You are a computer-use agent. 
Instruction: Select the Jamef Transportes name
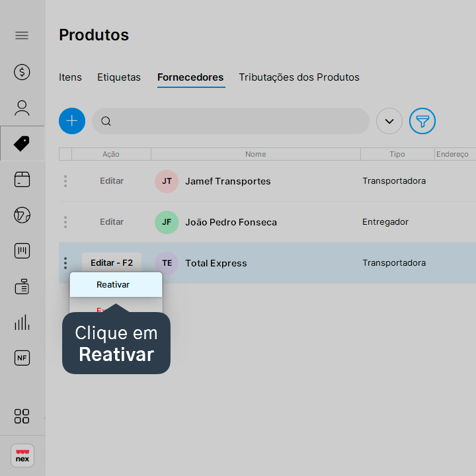point(228,181)
